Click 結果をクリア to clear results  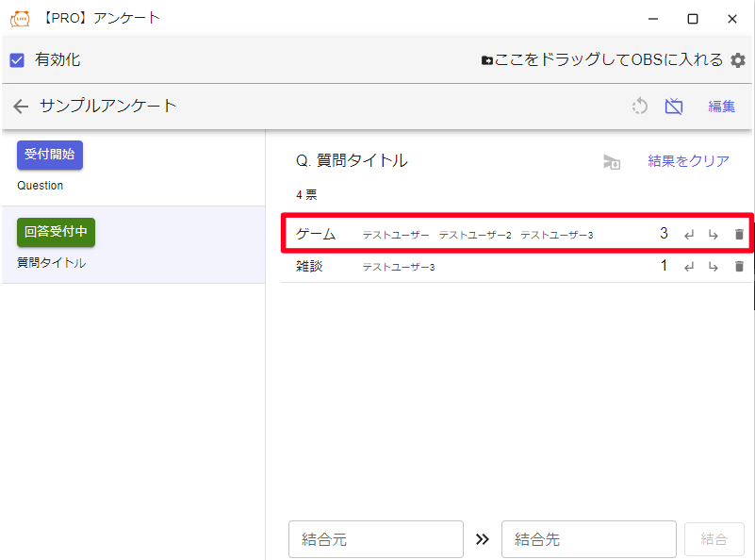tap(688, 161)
